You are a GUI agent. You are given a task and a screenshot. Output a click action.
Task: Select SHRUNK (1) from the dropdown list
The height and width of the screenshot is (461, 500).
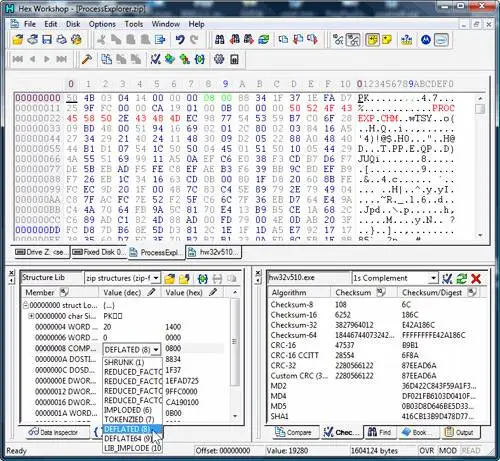click(x=132, y=362)
